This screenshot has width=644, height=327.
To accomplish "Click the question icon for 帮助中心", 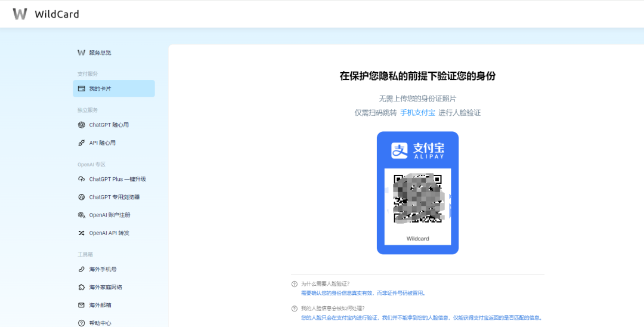I will (x=81, y=323).
